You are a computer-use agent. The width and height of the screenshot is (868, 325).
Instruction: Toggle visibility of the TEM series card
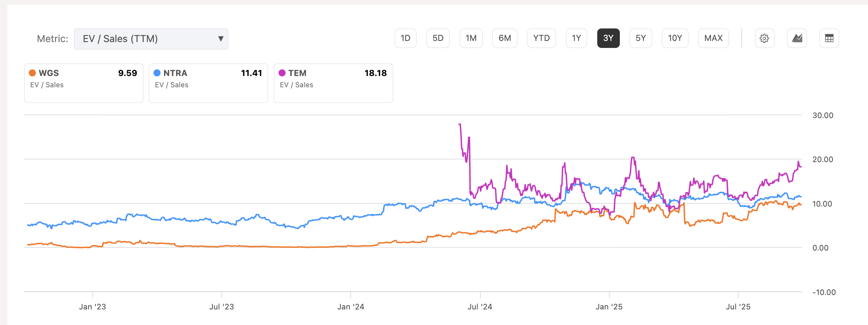point(333,83)
